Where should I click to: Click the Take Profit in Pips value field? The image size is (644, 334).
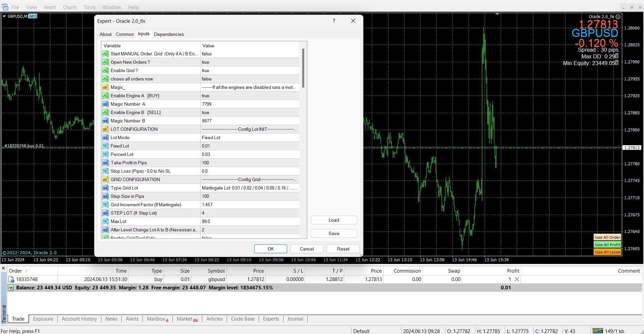[250, 163]
